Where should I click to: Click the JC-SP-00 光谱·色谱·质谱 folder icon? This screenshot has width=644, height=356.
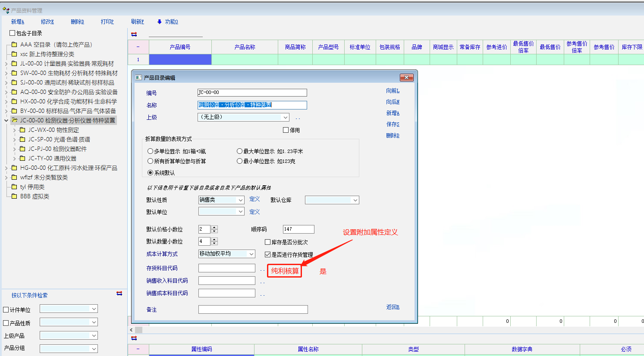pyautogui.click(x=23, y=139)
